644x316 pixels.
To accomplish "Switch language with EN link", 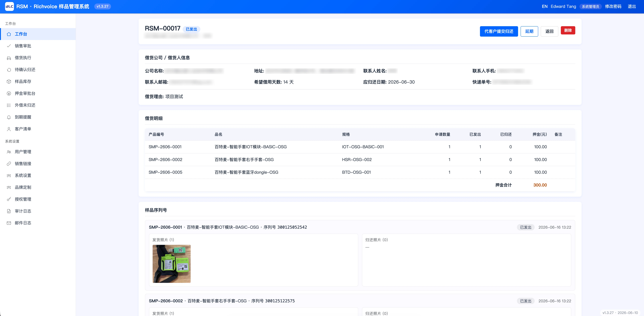I will tap(545, 6).
